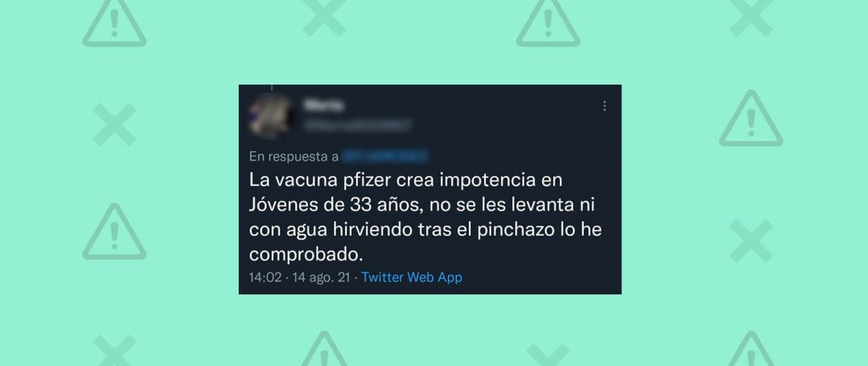Click the 'En respuesta a' label

tap(294, 156)
